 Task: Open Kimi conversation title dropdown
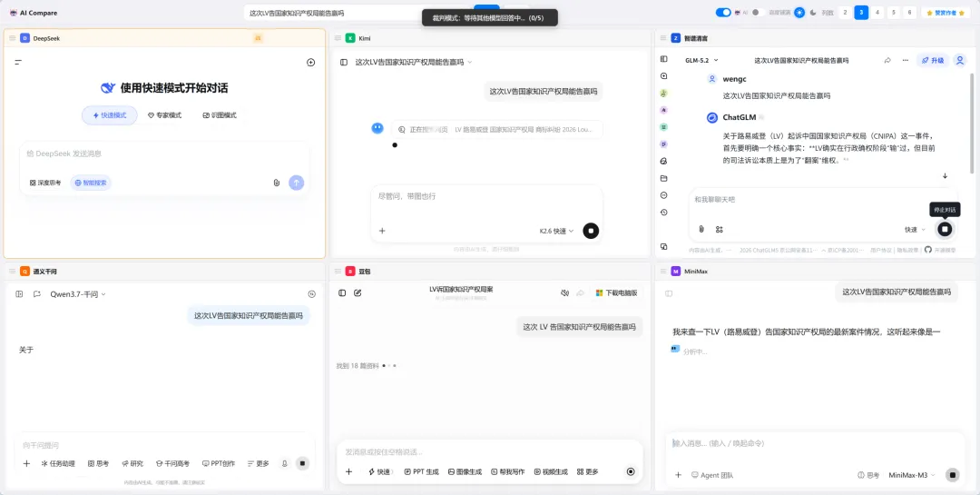pyautogui.click(x=414, y=63)
